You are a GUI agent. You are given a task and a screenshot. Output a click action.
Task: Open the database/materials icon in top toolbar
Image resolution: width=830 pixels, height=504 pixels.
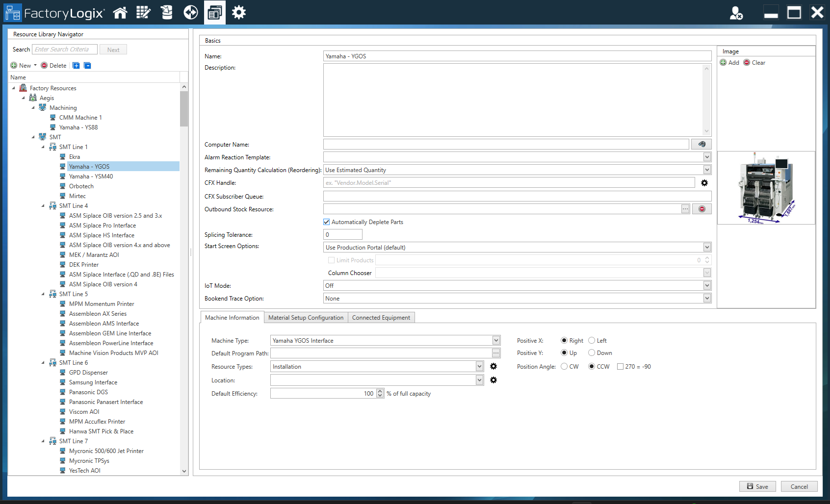(x=167, y=12)
